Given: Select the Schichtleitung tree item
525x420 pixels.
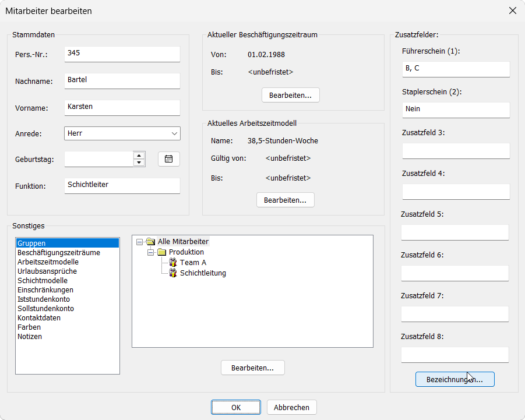Looking at the screenshot, I should coord(203,273).
